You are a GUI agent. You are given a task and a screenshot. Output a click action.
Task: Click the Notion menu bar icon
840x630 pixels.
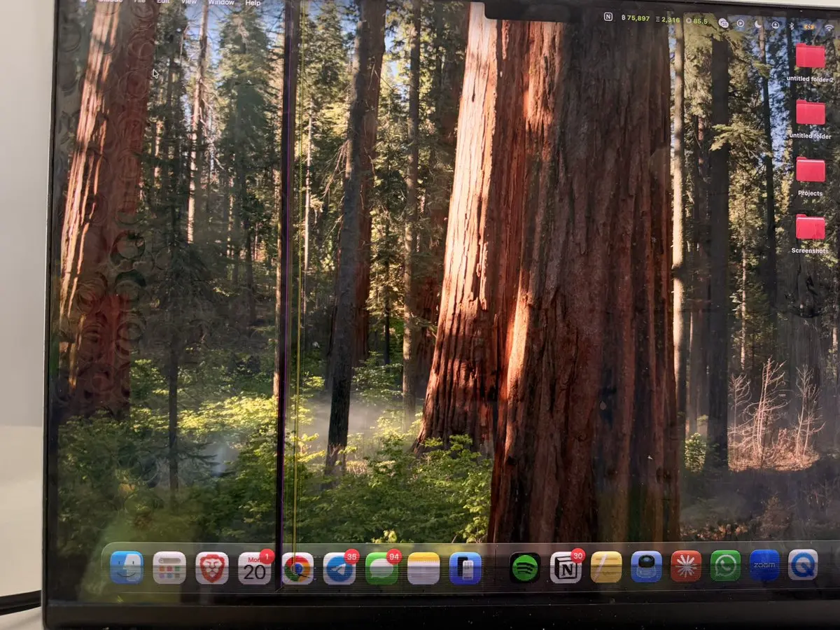608,17
